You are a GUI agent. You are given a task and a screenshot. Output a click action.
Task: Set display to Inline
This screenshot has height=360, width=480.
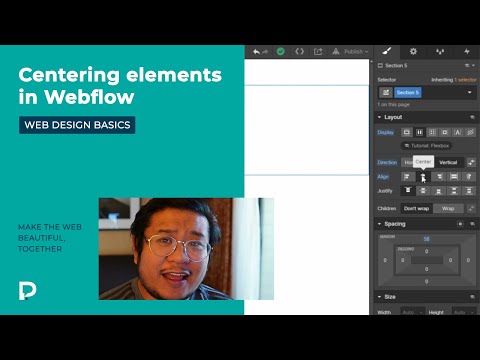pos(457,132)
